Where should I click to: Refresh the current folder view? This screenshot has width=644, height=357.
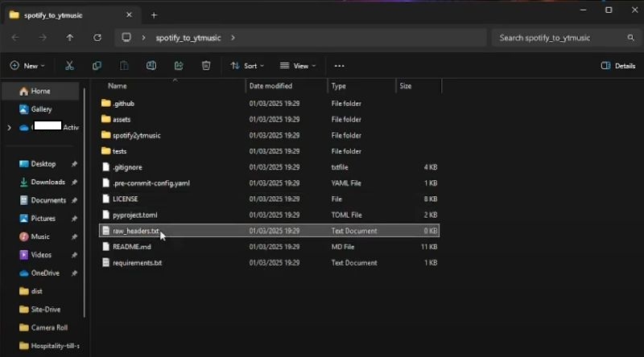[x=97, y=38]
